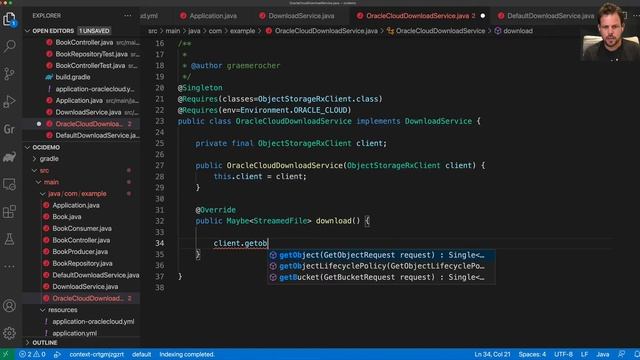Select getObjectLifecyclePolicy completion suggestion

point(382,266)
